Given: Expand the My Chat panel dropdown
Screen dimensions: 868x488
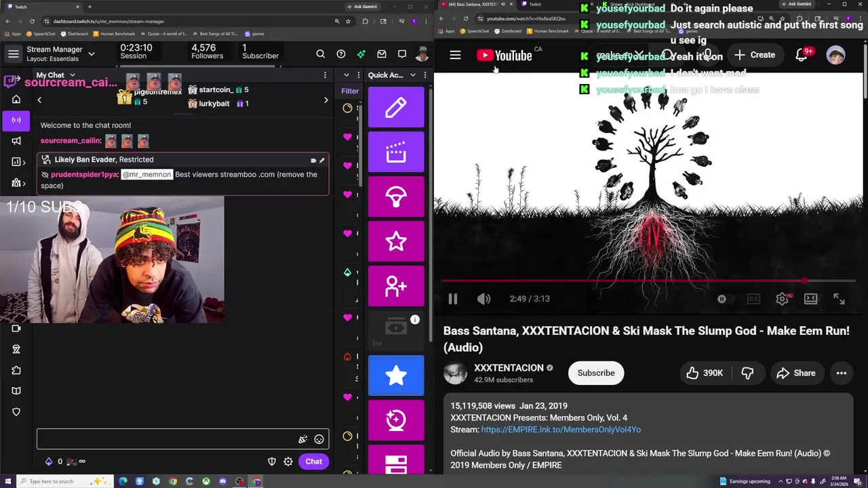Looking at the screenshot, I should (73, 75).
